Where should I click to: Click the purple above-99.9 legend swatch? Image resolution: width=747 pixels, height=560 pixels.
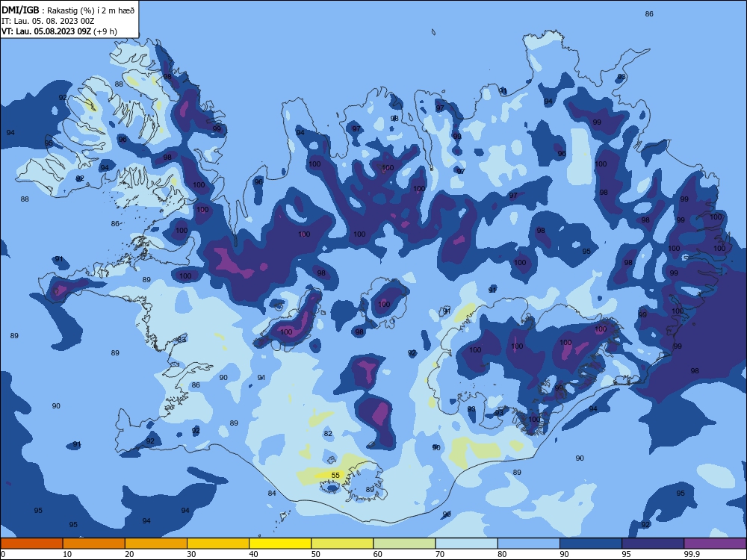pos(715,544)
